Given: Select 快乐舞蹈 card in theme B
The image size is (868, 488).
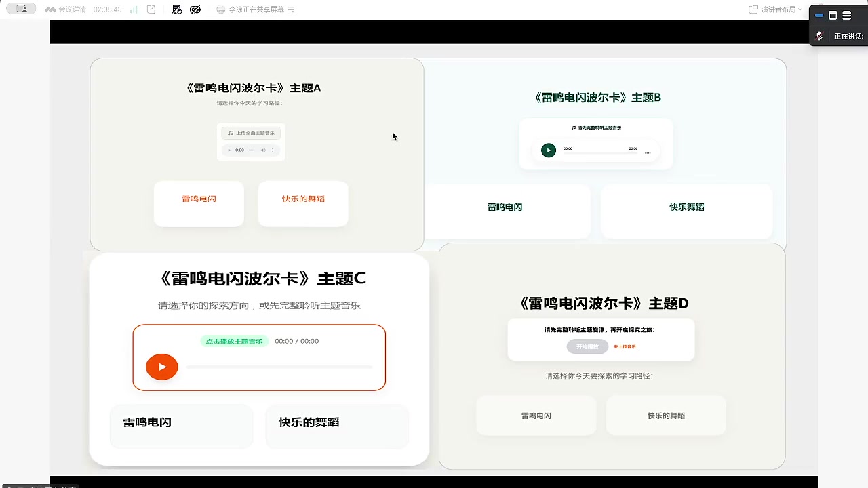Looking at the screenshot, I should [x=687, y=211].
